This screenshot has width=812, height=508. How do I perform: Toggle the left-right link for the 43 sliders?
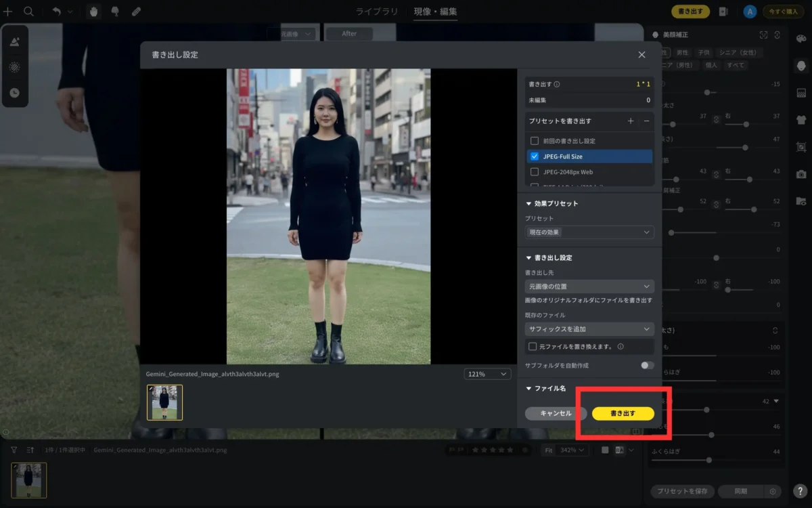point(716,174)
